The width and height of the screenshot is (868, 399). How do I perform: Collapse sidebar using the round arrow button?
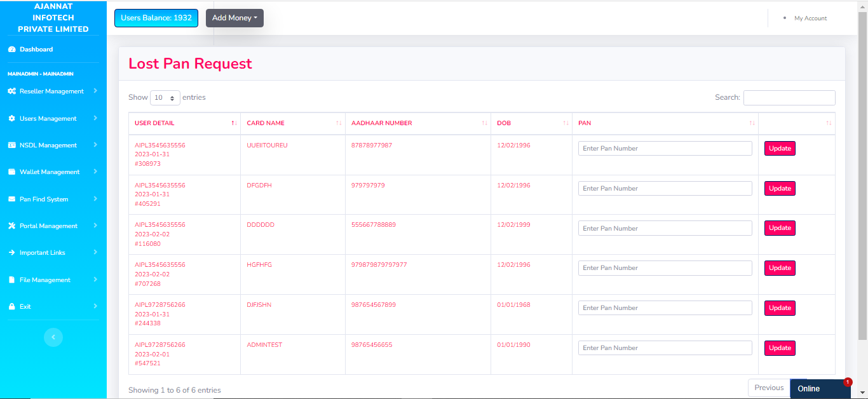tap(53, 337)
